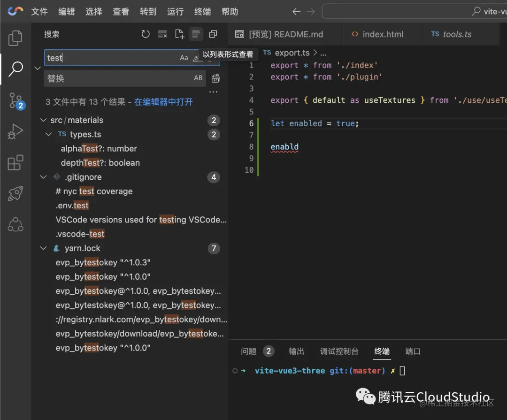Open the 文件 menu
The image size is (507, 420).
39,12
